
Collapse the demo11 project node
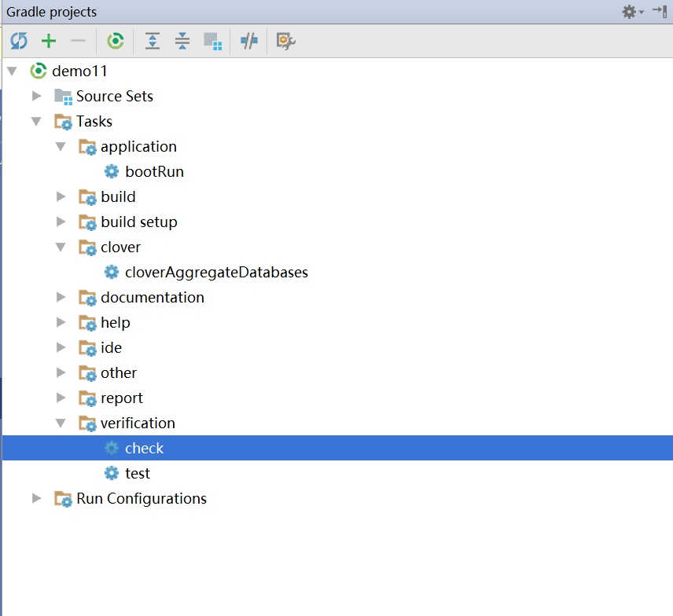click(12, 71)
